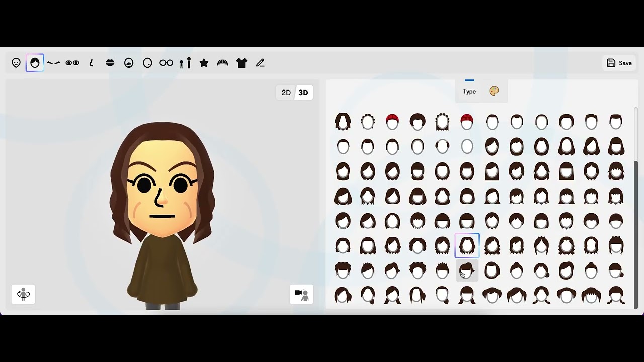Save the Mii character
The width and height of the screenshot is (644, 362).
point(619,63)
